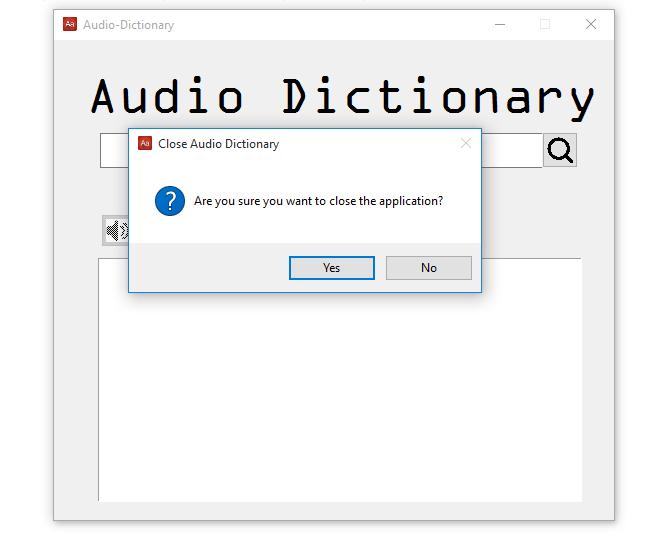Click Yes to close the application

[331, 268]
